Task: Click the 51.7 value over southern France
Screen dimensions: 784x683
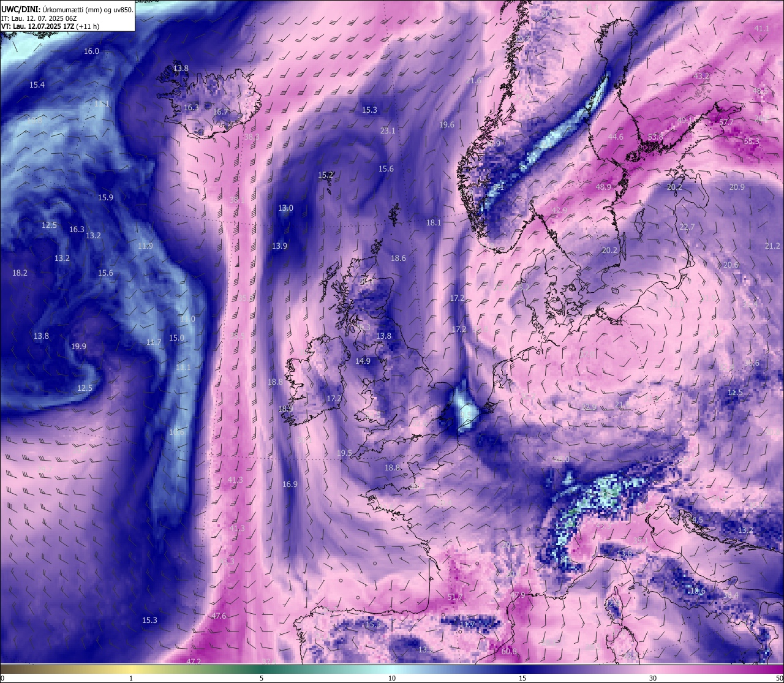Action: (x=455, y=597)
